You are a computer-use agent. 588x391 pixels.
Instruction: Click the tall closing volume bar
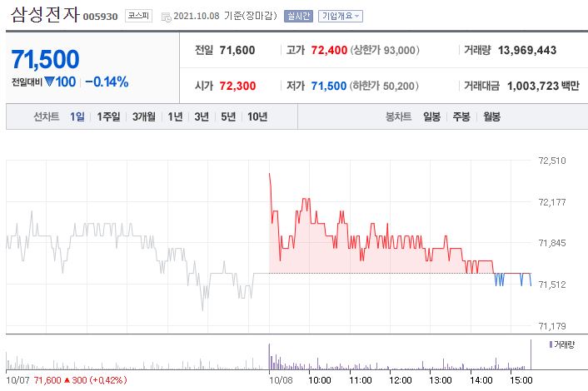tap(531, 354)
